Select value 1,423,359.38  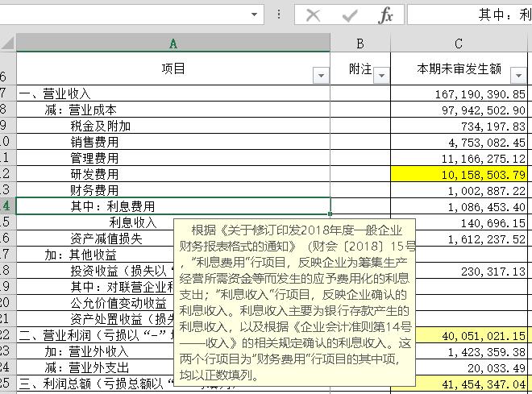[x=472, y=351]
